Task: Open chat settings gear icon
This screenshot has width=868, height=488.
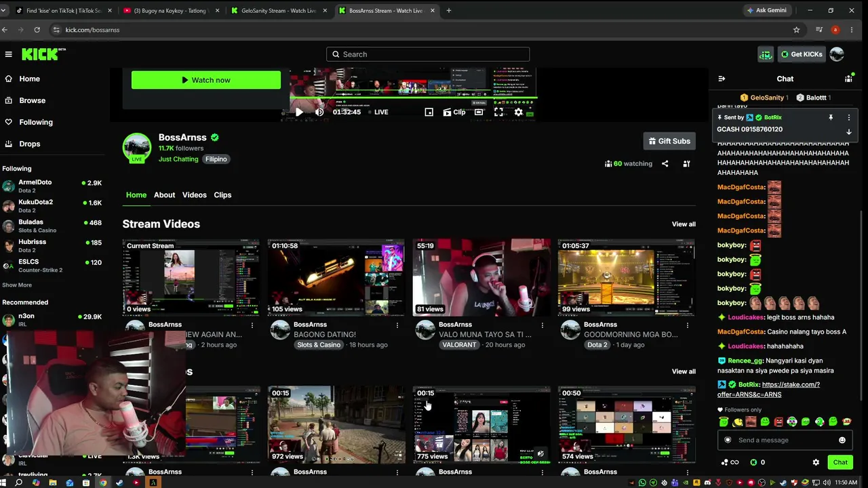Action: [x=816, y=462]
